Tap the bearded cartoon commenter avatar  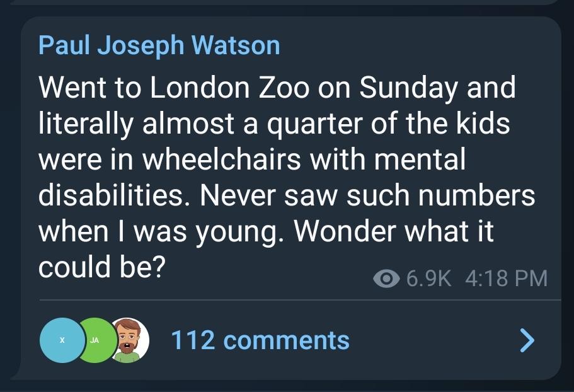click(x=130, y=340)
